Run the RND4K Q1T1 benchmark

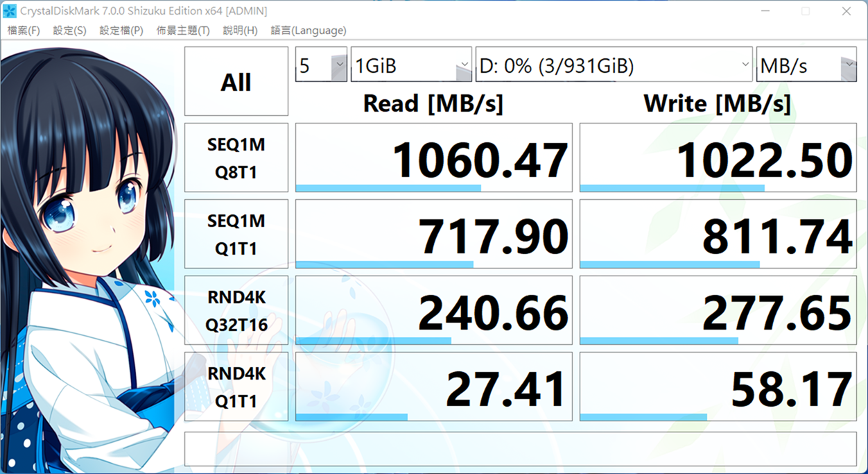click(236, 387)
